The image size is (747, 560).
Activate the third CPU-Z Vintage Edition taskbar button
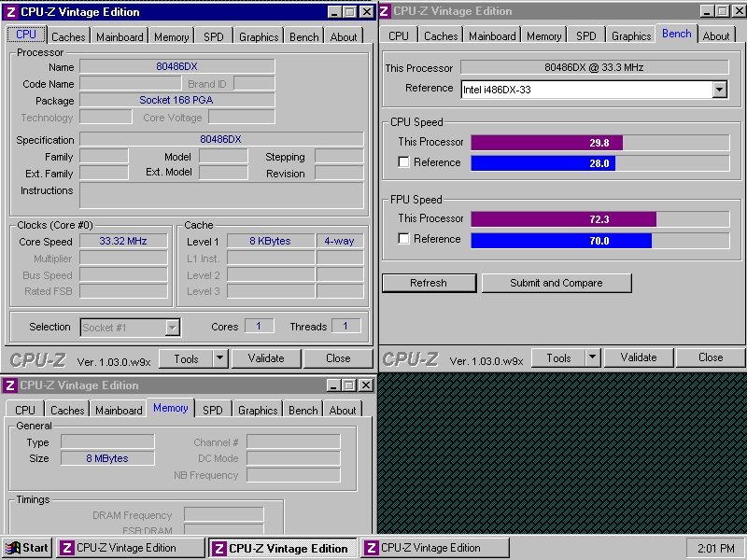point(435,548)
